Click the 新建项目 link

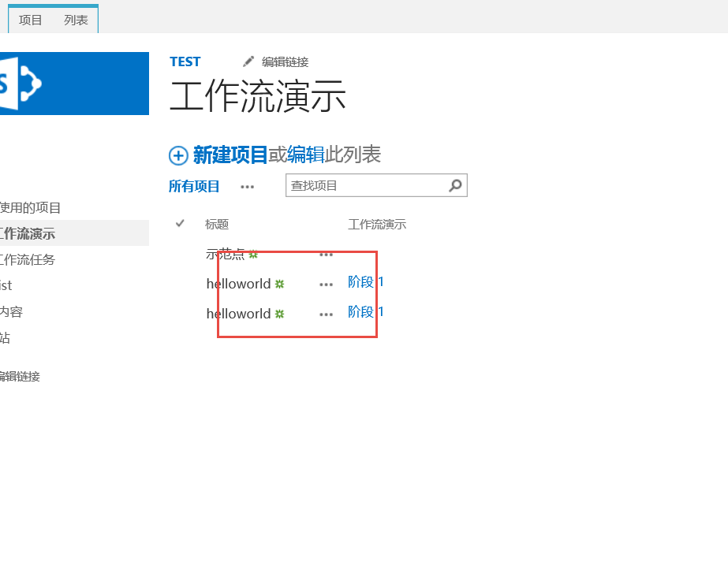coord(230,154)
